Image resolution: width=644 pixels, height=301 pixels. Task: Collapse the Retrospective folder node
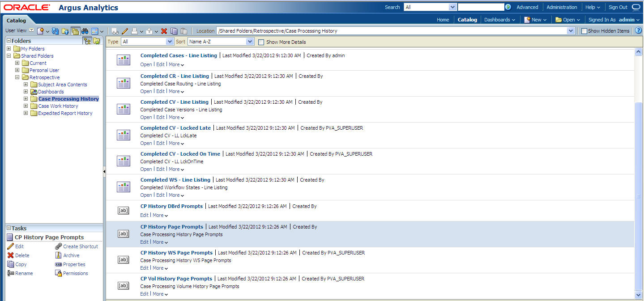point(17,77)
